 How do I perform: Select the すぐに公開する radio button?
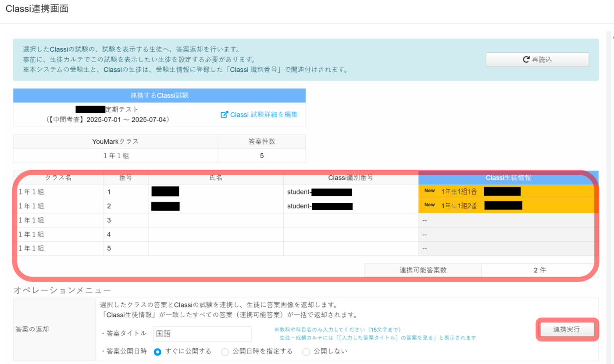tap(158, 351)
